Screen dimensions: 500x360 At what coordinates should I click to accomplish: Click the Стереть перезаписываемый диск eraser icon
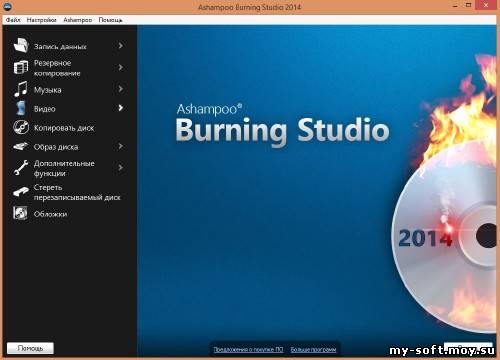(21, 192)
